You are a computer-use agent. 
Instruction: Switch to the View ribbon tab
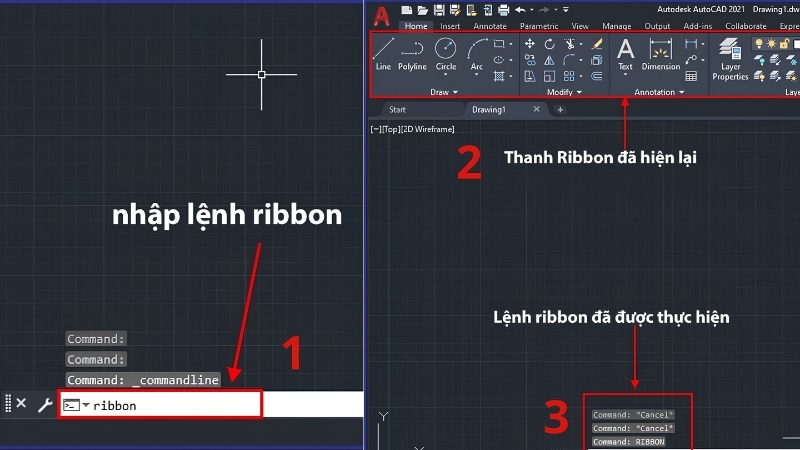coord(580,26)
